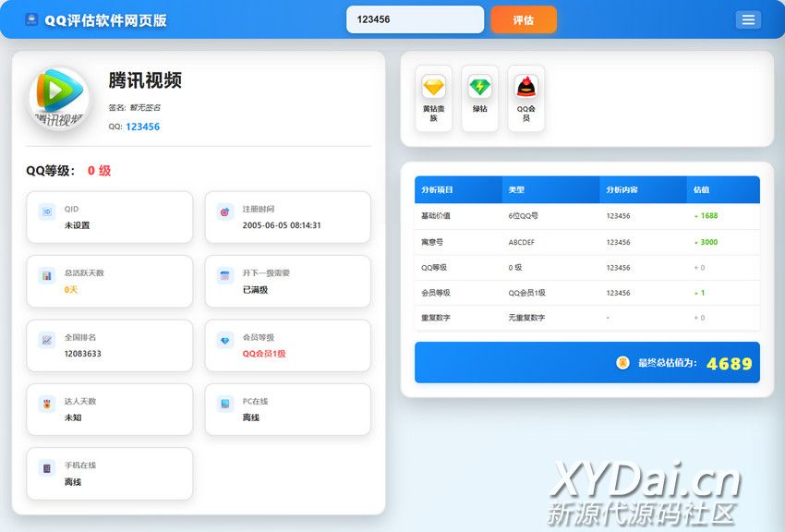The image size is (785, 532).
Task: Click the 全国排名 trend icon
Action: pyautogui.click(x=47, y=340)
